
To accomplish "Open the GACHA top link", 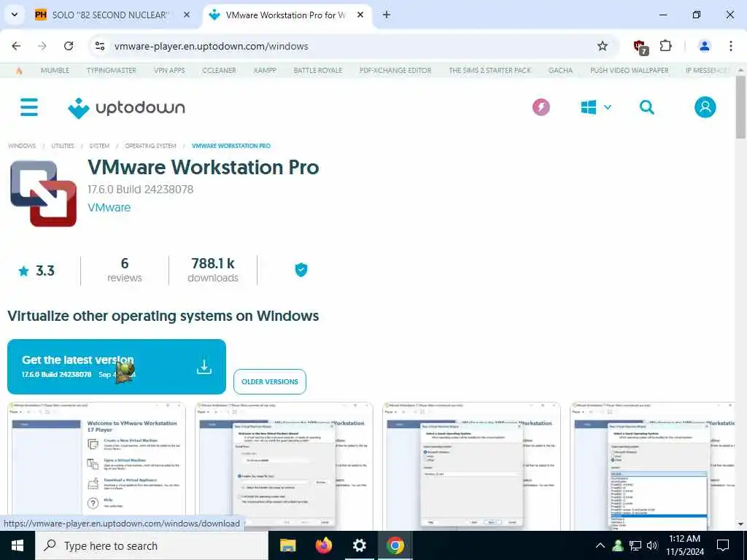I will (x=560, y=71).
